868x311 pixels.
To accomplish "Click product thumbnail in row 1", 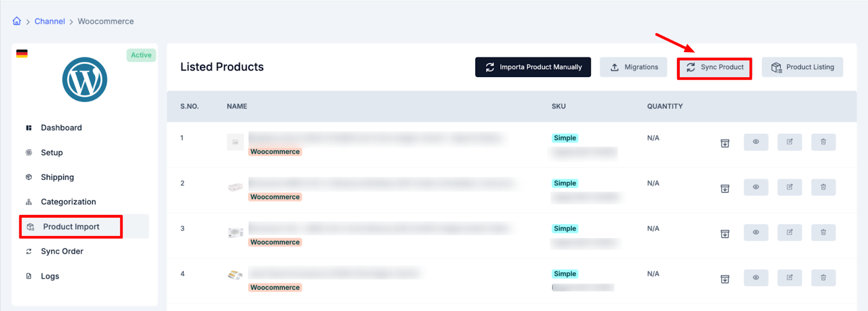I will coord(235,142).
